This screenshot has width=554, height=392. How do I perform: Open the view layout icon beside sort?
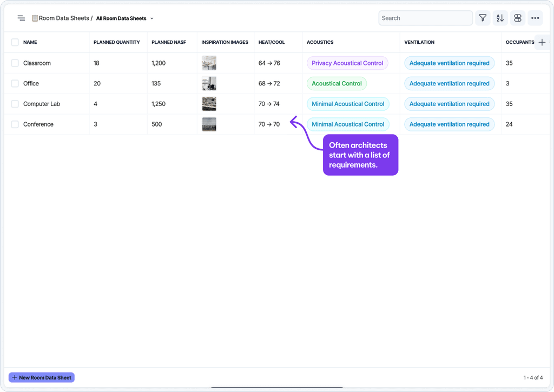coord(518,18)
